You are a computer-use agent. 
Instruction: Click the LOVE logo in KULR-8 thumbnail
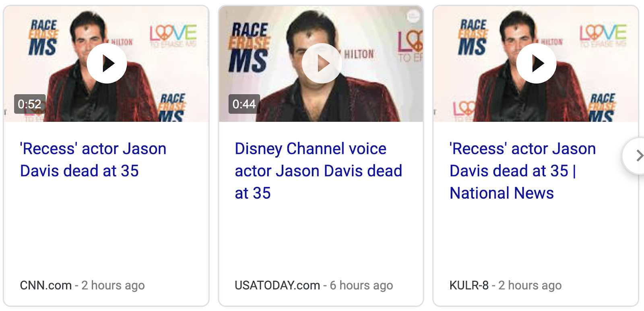click(x=603, y=34)
